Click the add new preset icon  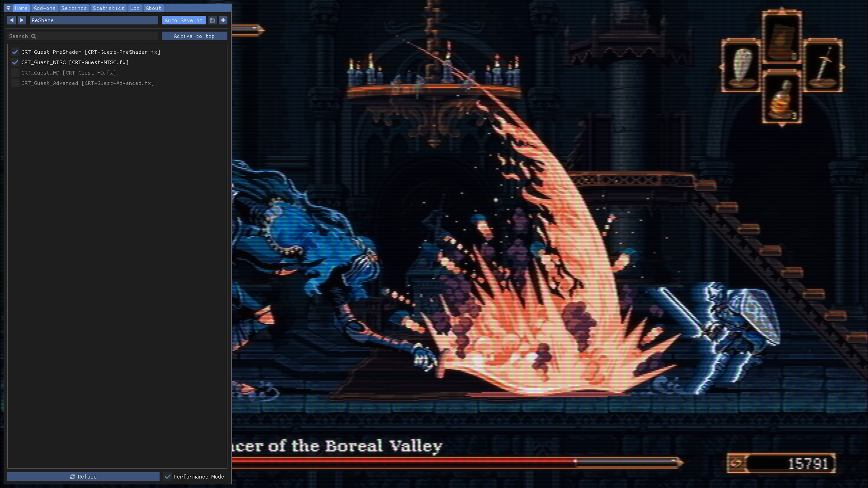tap(223, 20)
